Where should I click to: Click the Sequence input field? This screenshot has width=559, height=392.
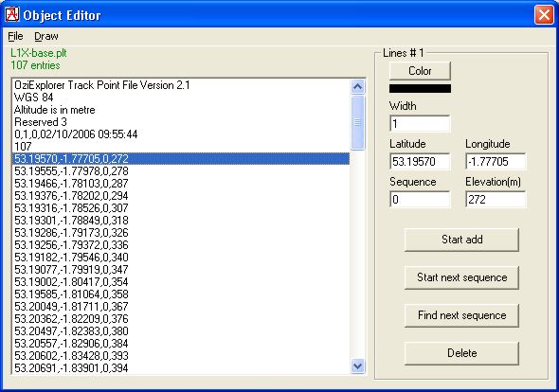pos(420,199)
